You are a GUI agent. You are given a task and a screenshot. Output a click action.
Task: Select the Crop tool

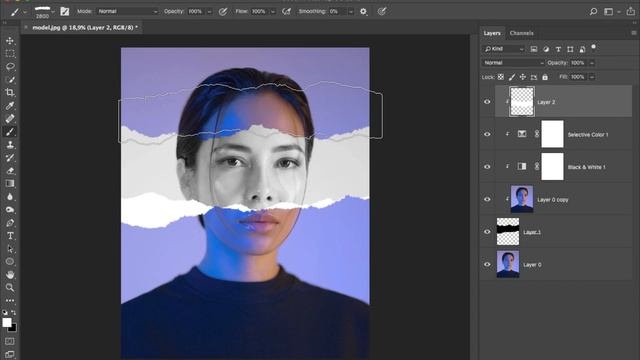point(10,93)
